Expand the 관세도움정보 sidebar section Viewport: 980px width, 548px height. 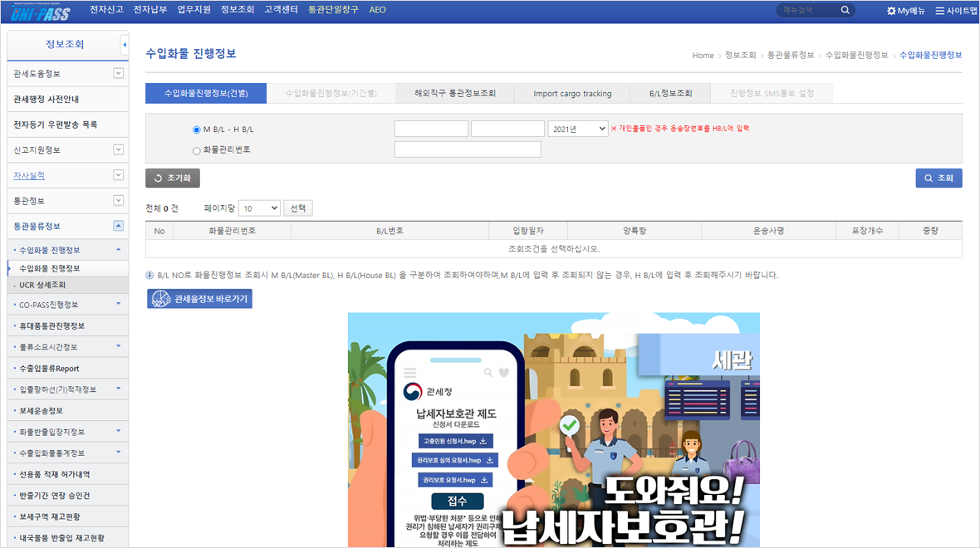[x=118, y=73]
